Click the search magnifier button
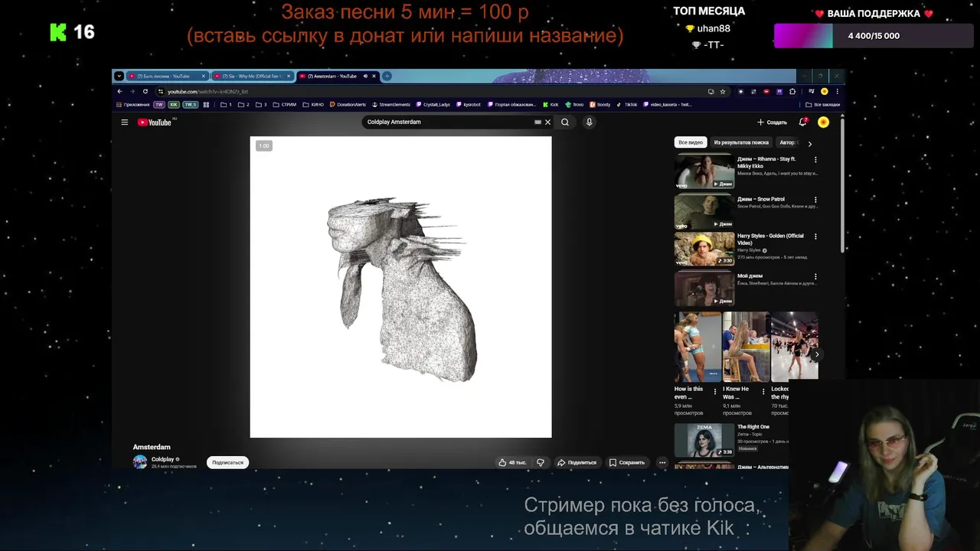Image resolution: width=980 pixels, height=551 pixels. coord(565,122)
